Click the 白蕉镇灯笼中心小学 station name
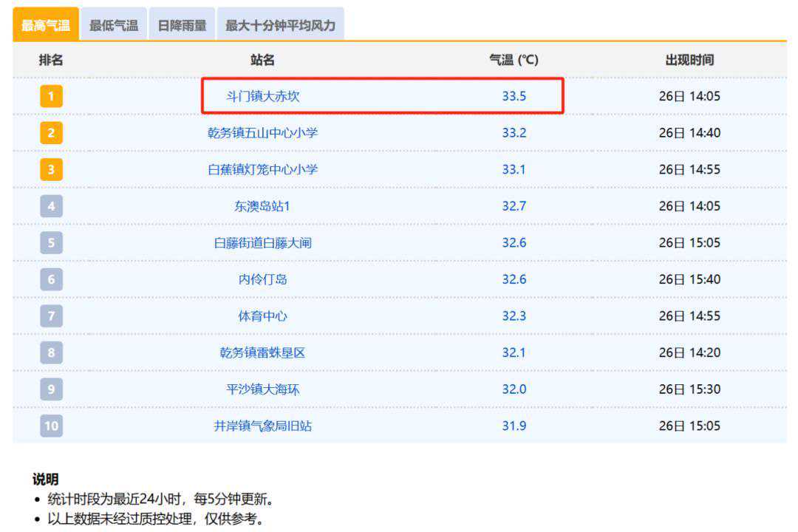 point(263,169)
